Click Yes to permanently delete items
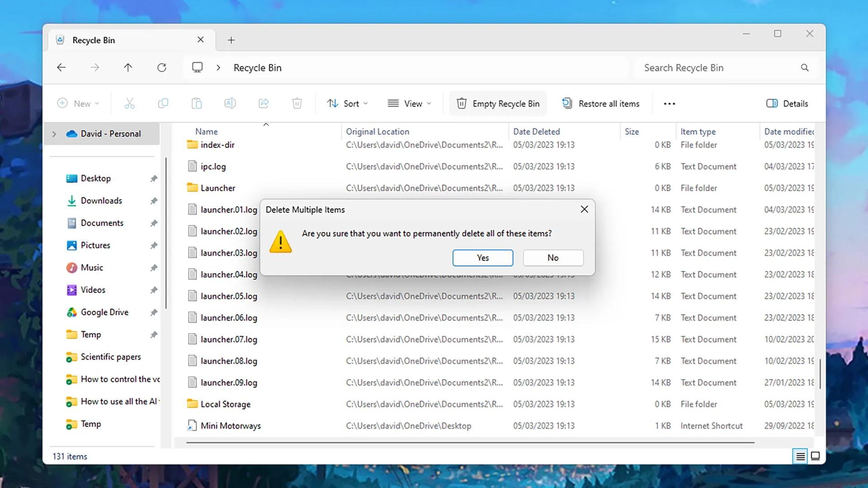The height and width of the screenshot is (488, 868). tap(482, 258)
